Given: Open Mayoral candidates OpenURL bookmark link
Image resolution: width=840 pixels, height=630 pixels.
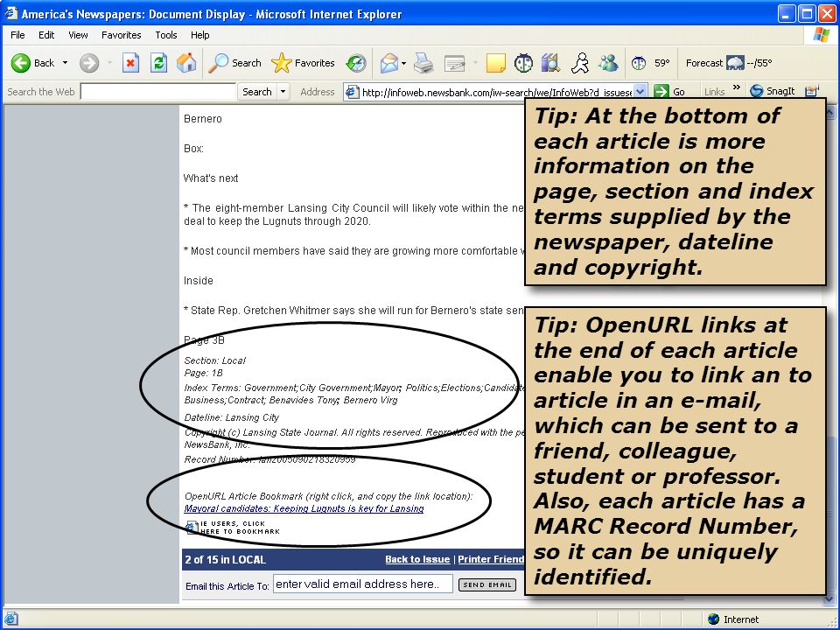Looking at the screenshot, I should (304, 508).
